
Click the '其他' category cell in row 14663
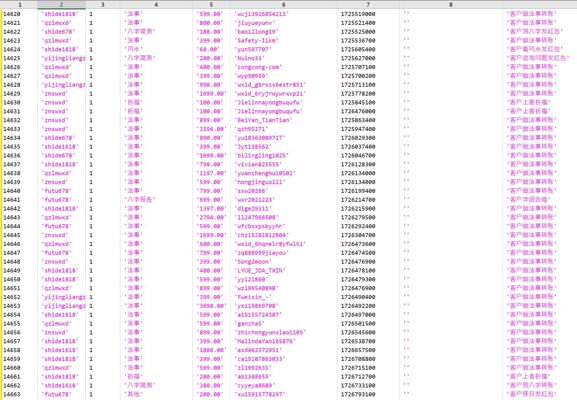pyautogui.click(x=133, y=394)
